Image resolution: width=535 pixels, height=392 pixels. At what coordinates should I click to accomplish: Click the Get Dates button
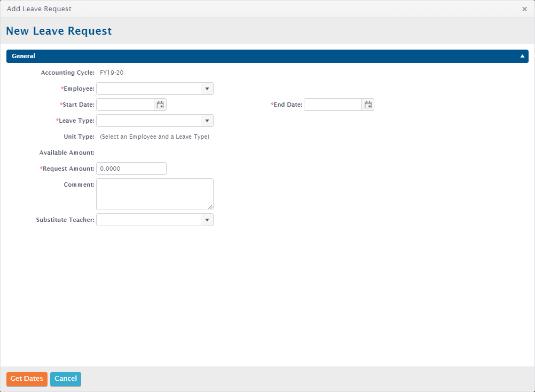(27, 379)
